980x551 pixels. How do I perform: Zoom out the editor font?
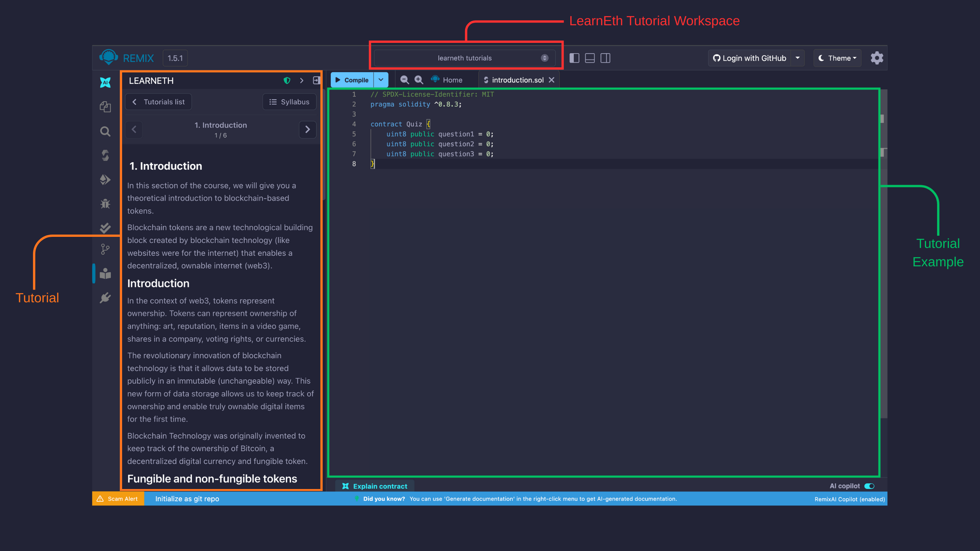405,80
